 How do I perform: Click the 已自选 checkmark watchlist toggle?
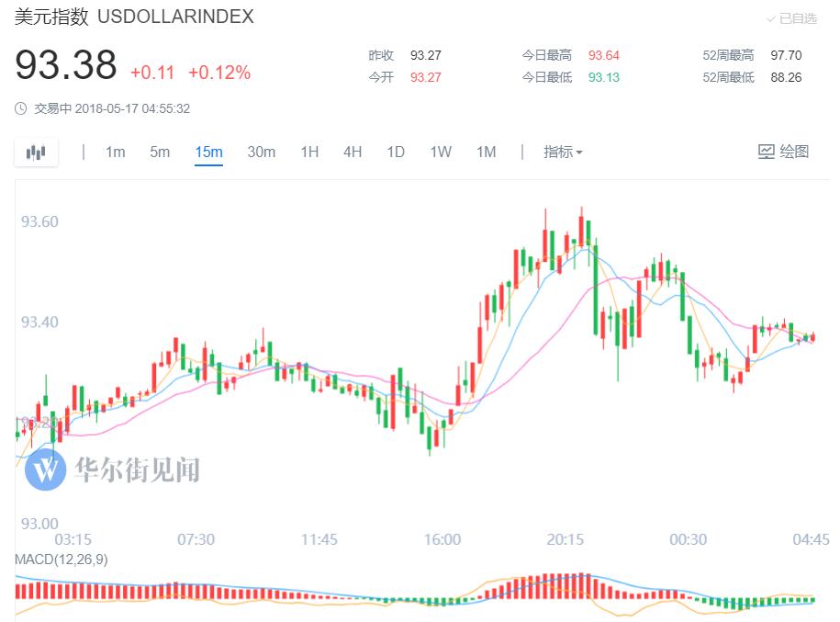click(x=791, y=18)
